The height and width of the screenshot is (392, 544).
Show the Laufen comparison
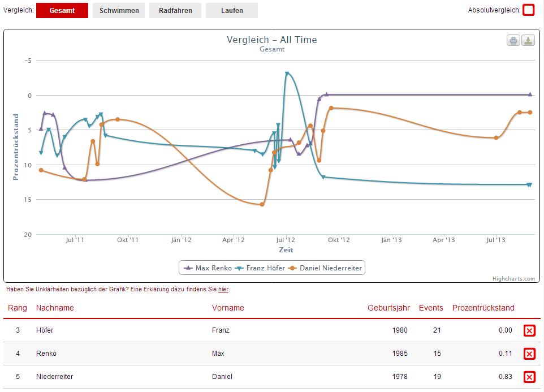(232, 11)
